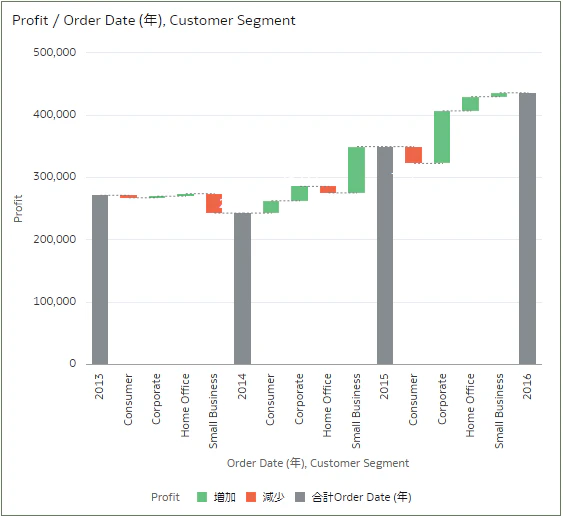Select the 2014 total gray bar
This screenshot has width=563, height=518.
(x=242, y=289)
